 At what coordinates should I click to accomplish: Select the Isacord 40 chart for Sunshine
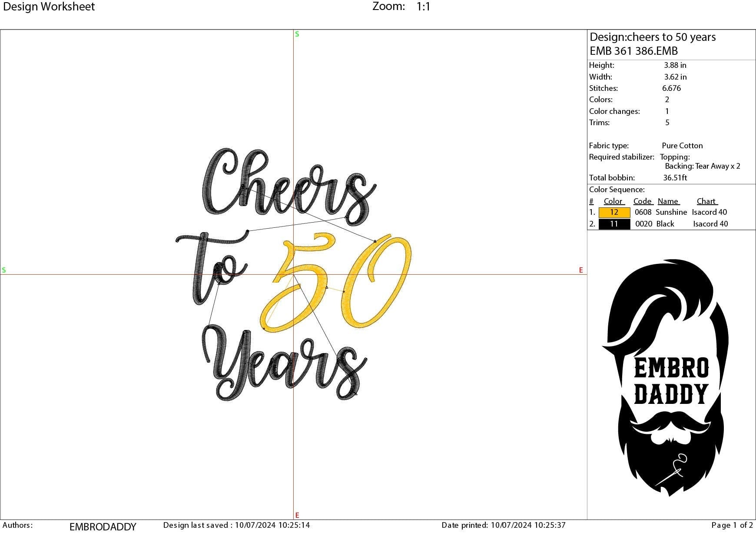709,212
